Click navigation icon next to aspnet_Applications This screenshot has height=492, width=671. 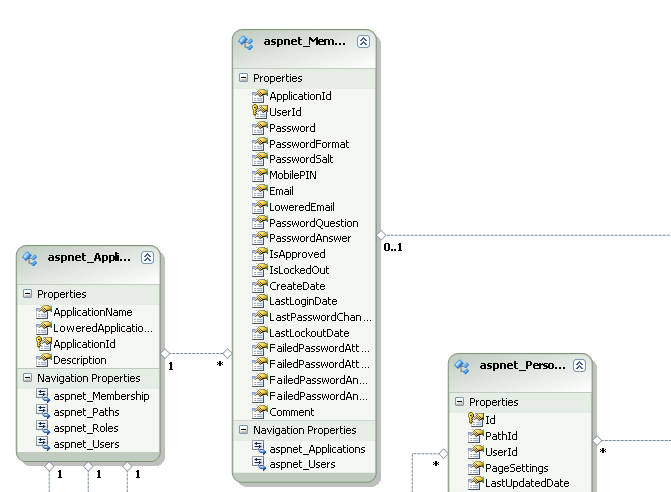(x=259, y=448)
